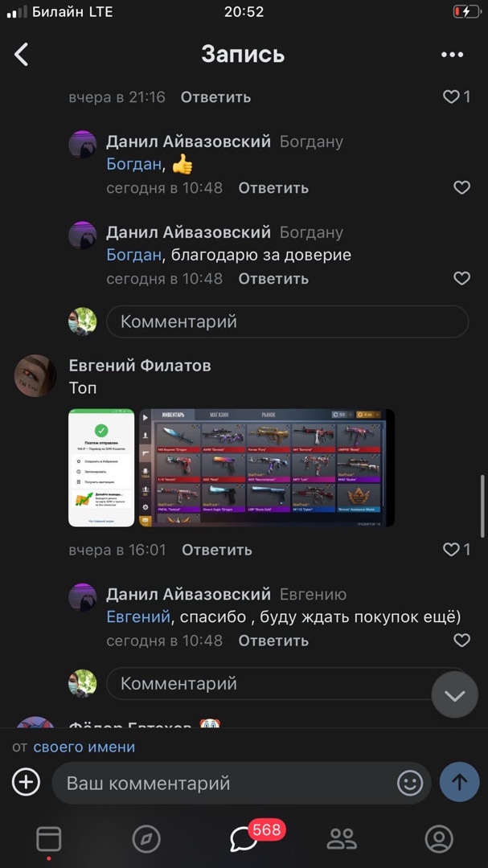Open the three-dots post menu
This screenshot has width=488, height=868.
pos(452,55)
